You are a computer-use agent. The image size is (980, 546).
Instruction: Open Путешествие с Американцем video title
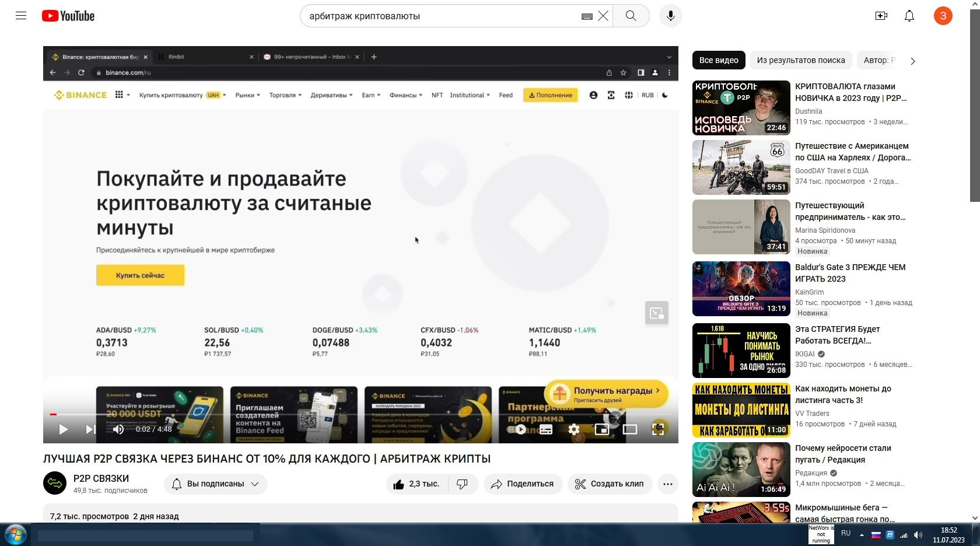(853, 152)
